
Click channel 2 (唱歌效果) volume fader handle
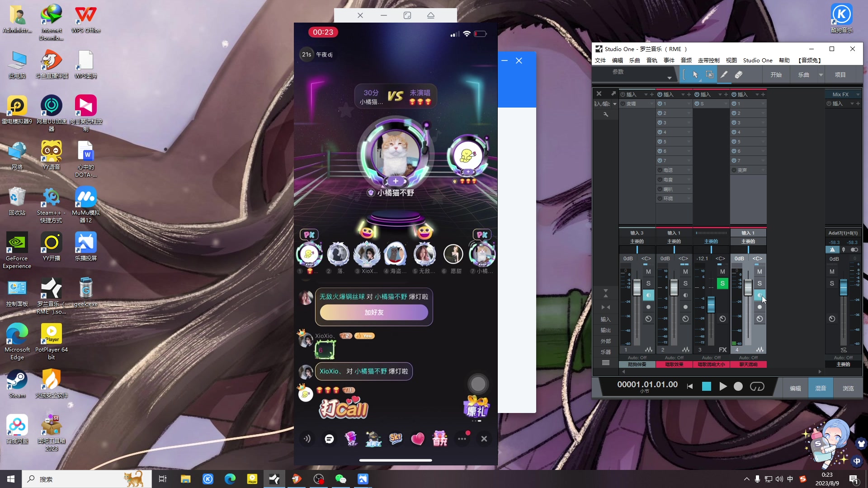(674, 287)
